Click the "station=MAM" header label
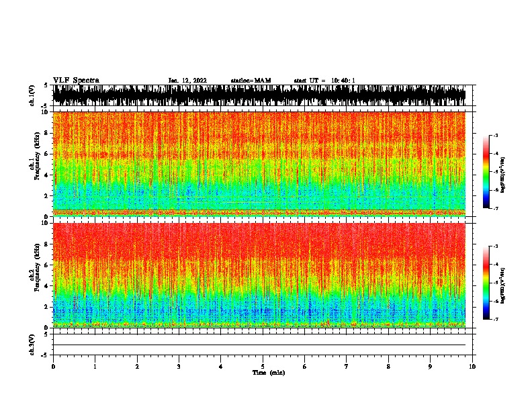 251,81
